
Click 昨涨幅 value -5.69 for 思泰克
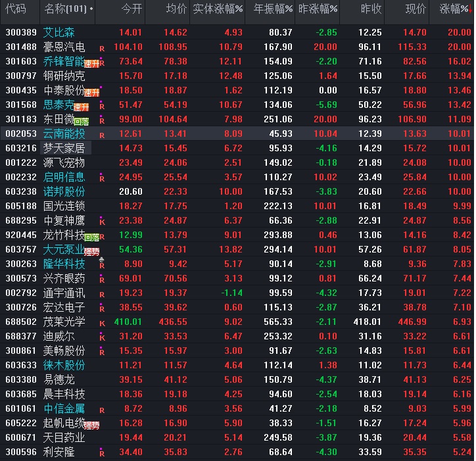(x=326, y=105)
